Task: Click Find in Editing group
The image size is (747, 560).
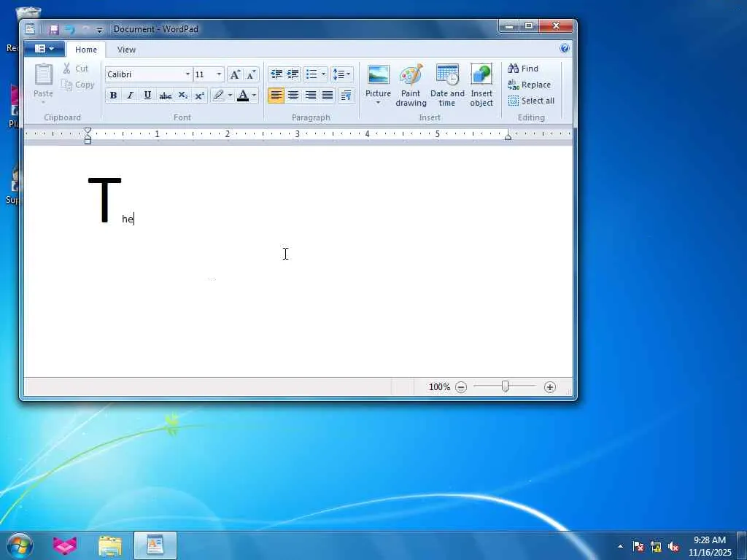Action: 523,69
